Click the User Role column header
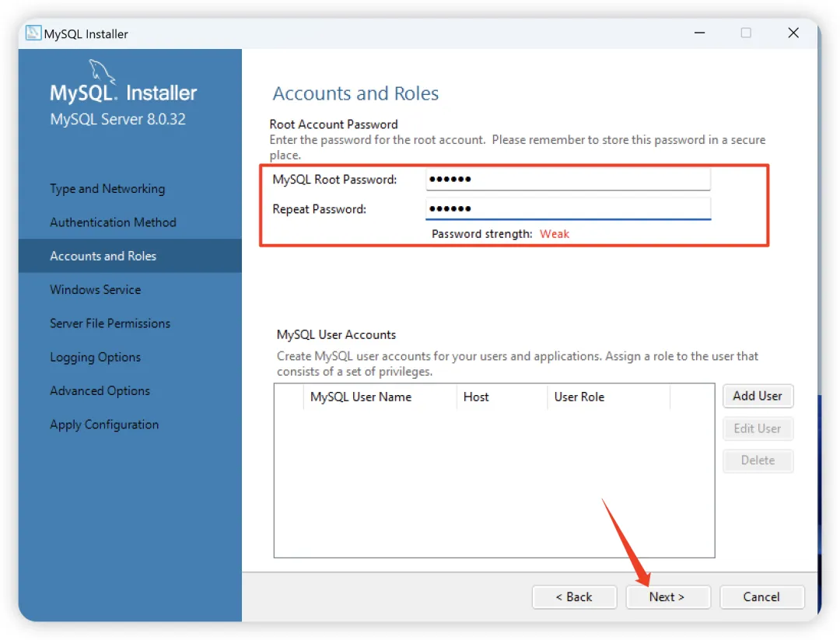Screen dimensions: 840x640 pyautogui.click(x=608, y=397)
